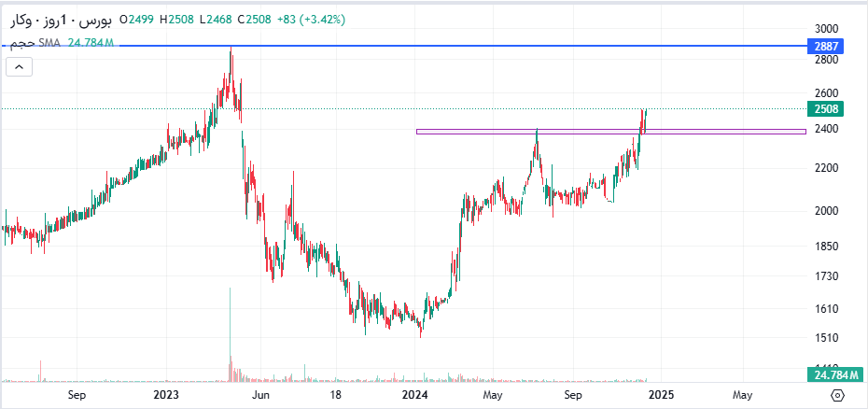Click the high value H2508 in legend
The width and height of the screenshot is (868, 409).
pyautogui.click(x=176, y=20)
